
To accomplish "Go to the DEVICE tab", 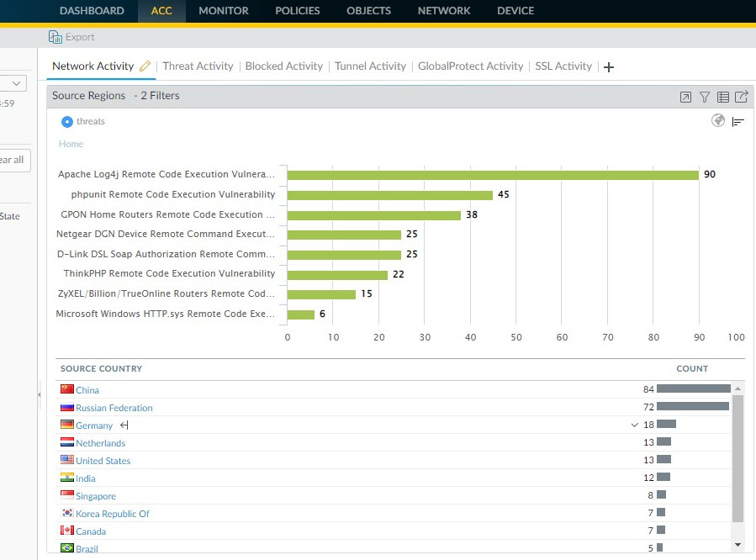I will click(x=515, y=11).
